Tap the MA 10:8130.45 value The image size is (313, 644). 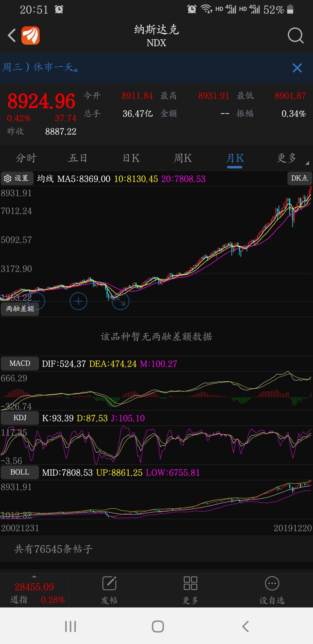pos(136,179)
